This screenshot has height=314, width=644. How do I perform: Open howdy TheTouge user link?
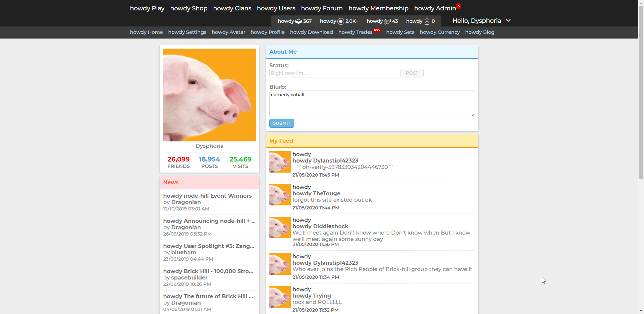(316, 193)
